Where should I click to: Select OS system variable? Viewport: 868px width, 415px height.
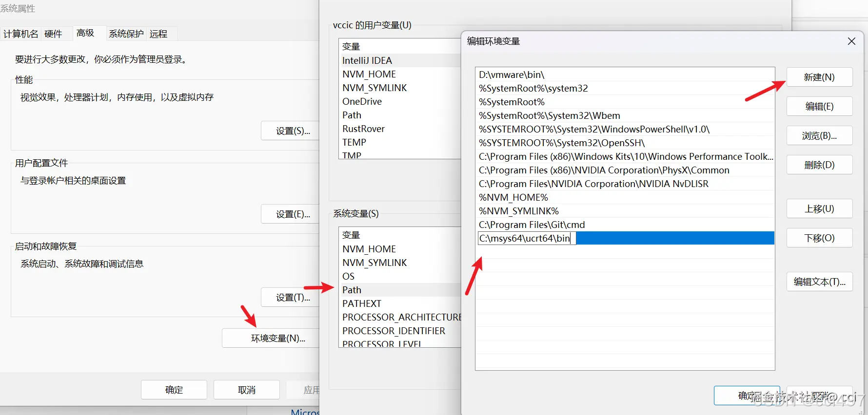[400, 276]
